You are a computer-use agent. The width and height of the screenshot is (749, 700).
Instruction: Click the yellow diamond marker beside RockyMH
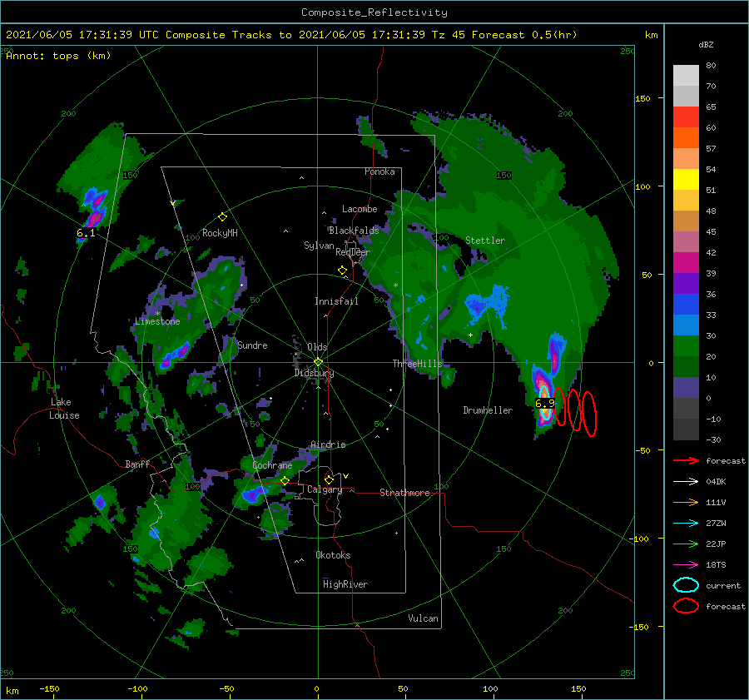point(222,217)
